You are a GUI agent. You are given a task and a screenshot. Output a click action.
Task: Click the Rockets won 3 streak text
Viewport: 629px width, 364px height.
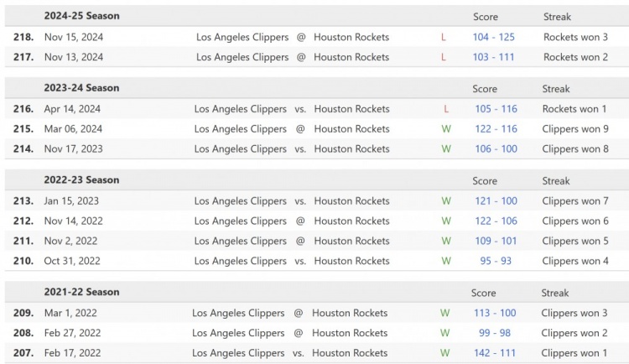[575, 37]
